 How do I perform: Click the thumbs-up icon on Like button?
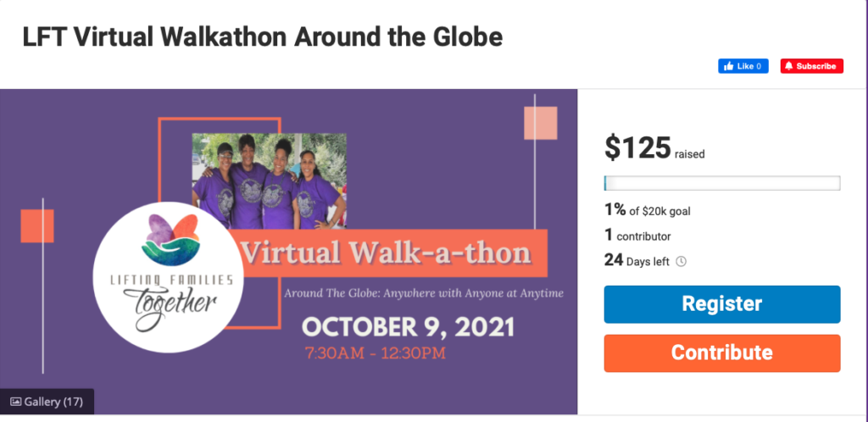point(727,66)
